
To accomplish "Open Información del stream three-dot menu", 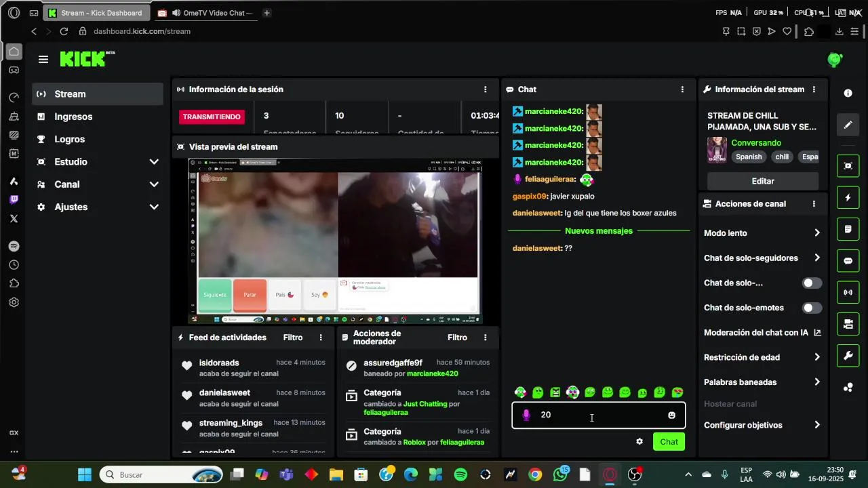I will (x=814, y=89).
